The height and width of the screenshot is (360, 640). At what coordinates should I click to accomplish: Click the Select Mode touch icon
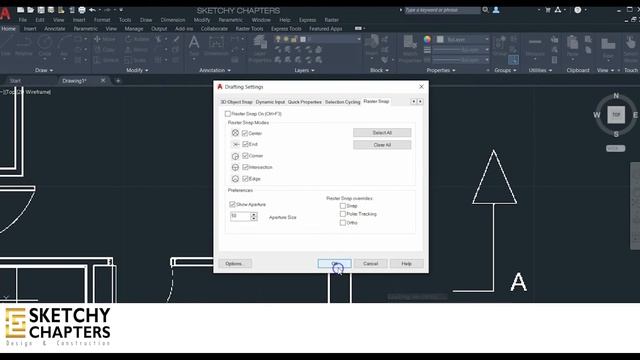(631, 48)
